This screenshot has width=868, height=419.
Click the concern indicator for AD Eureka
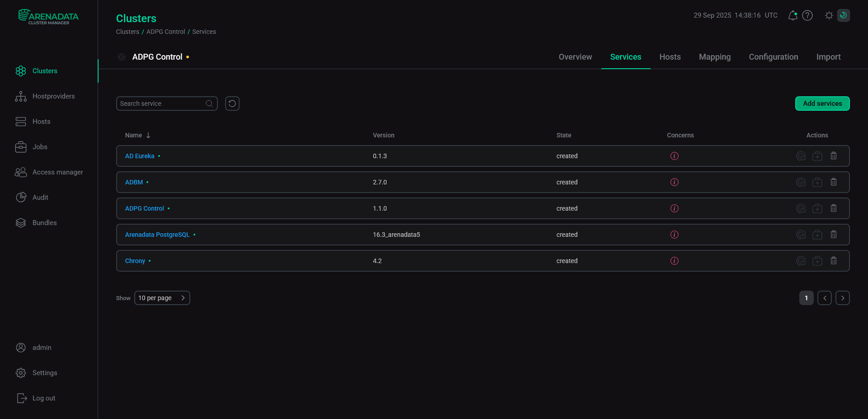[674, 155]
